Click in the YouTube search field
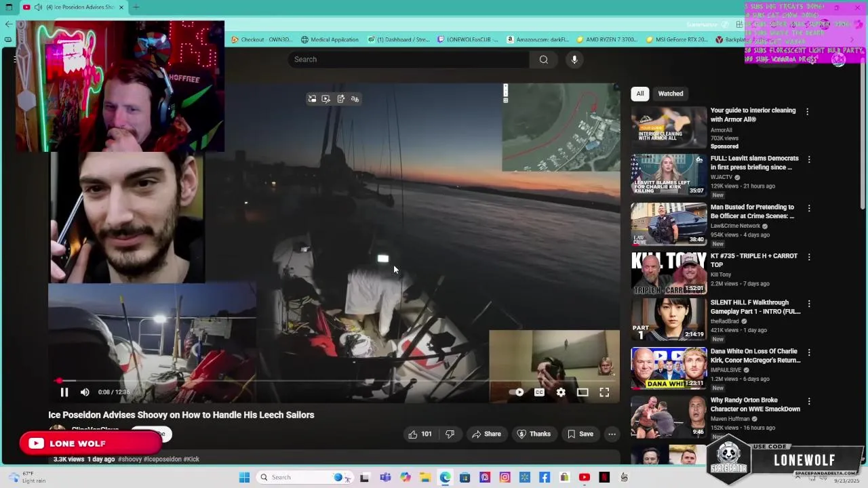The image size is (868, 488). [409, 59]
